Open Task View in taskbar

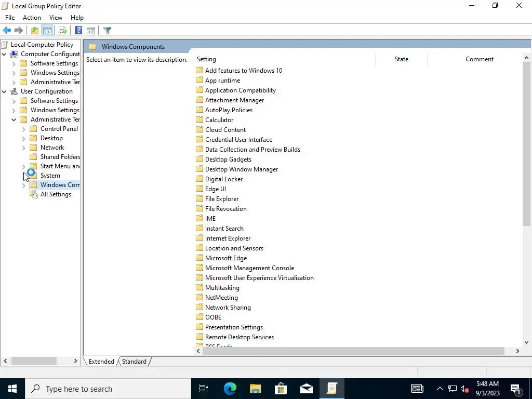[x=204, y=389]
